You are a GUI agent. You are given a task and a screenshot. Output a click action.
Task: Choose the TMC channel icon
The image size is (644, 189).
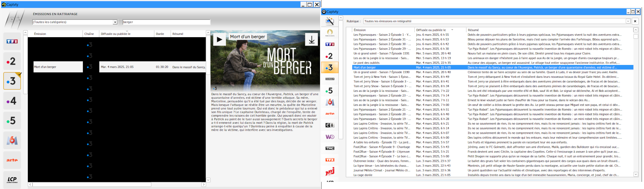pos(330,148)
